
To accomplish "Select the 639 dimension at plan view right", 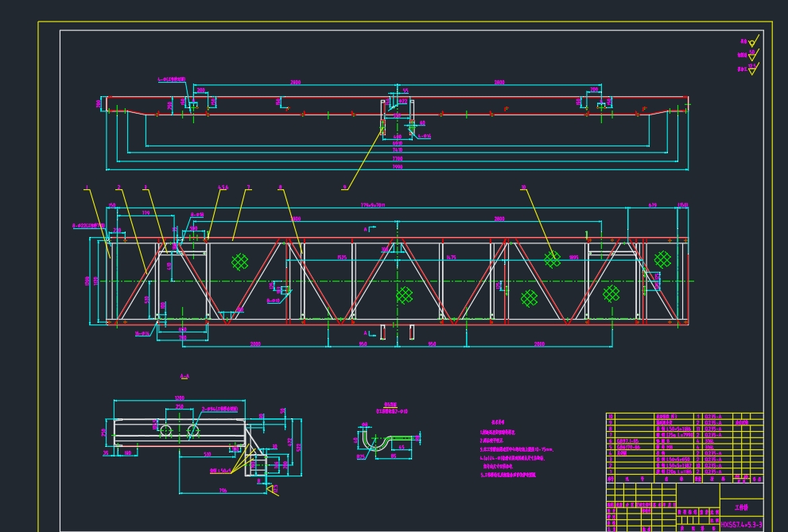I will [x=652, y=205].
